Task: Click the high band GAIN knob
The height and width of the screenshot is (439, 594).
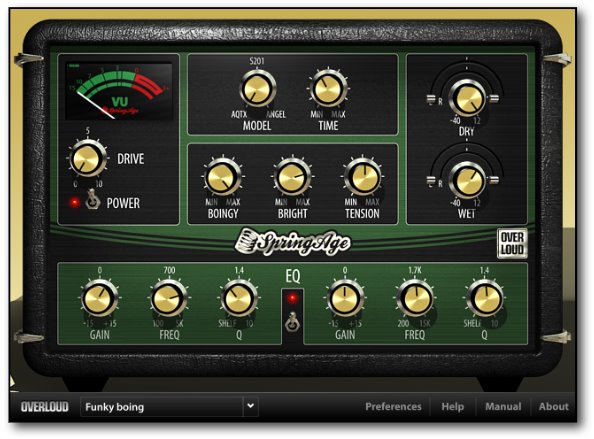Action: point(345,298)
